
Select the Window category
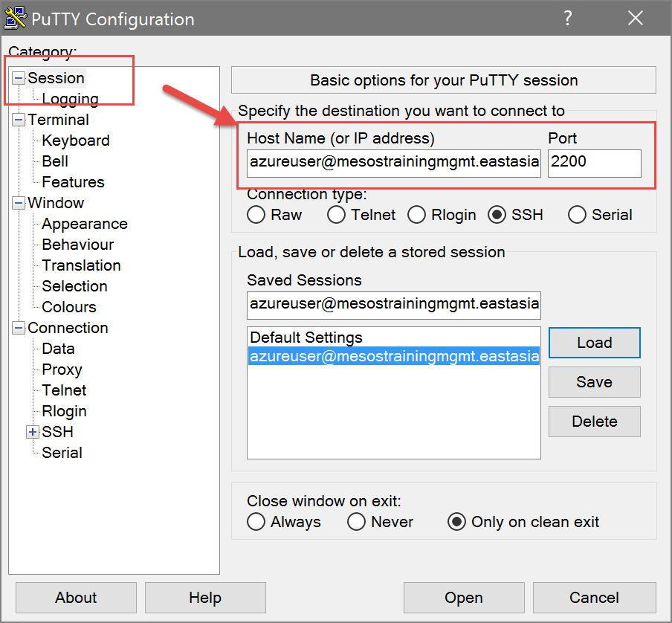click(x=56, y=203)
